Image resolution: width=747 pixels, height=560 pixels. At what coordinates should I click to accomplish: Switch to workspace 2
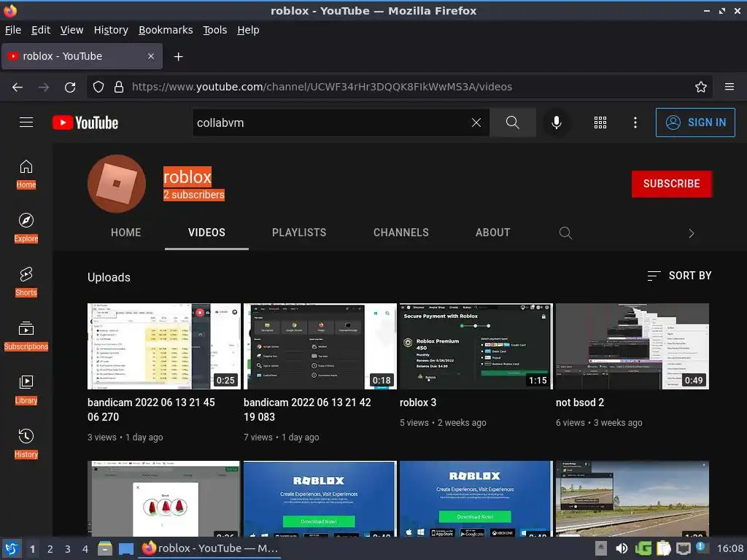click(x=50, y=549)
